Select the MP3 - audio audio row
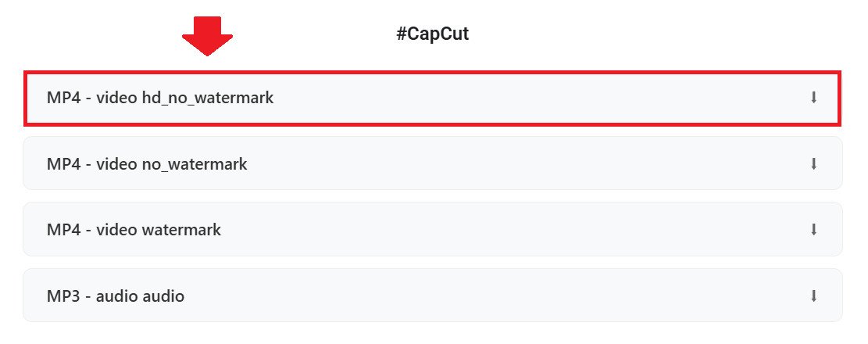Viewport: 868px width, 344px height. point(432,296)
